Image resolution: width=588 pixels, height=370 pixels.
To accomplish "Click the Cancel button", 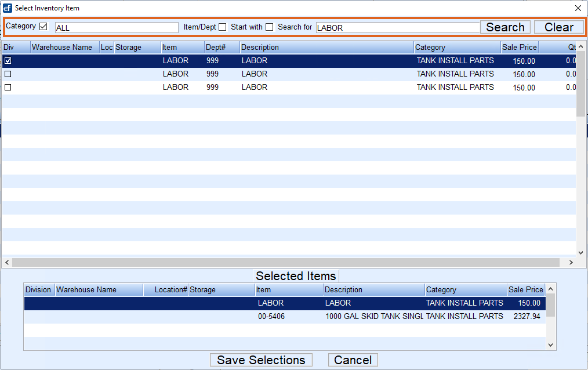I will [x=353, y=360].
